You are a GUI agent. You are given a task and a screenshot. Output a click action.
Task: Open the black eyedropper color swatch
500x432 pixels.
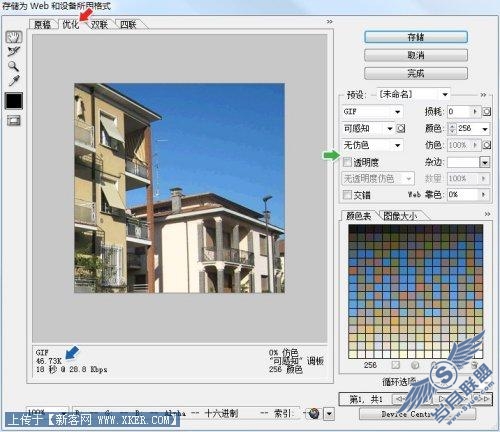(x=14, y=101)
